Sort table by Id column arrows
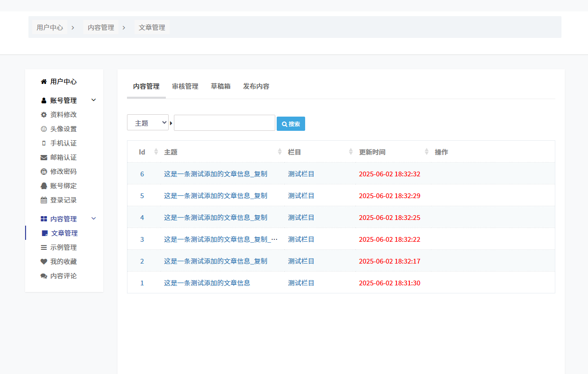 (156, 152)
